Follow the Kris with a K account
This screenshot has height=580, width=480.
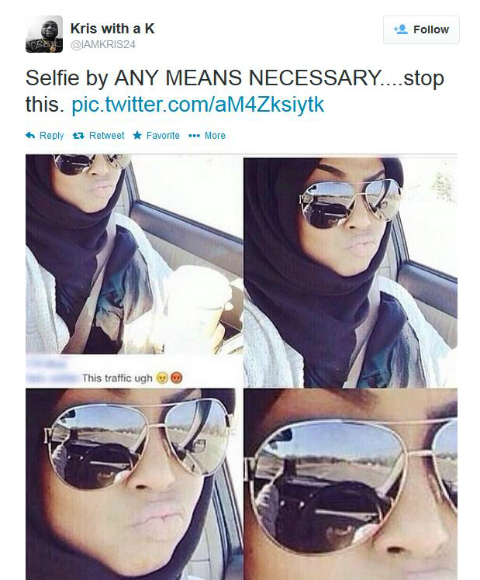tap(421, 30)
